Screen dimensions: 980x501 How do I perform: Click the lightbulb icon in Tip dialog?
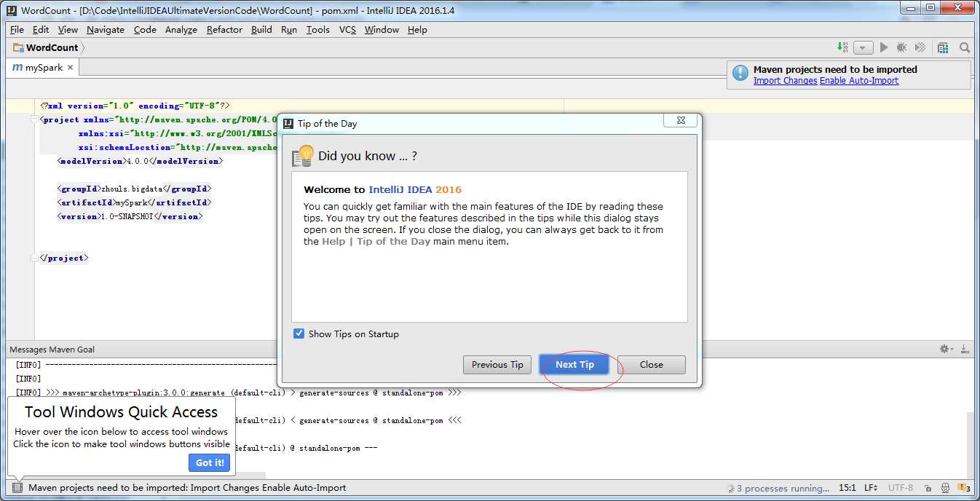(x=302, y=156)
